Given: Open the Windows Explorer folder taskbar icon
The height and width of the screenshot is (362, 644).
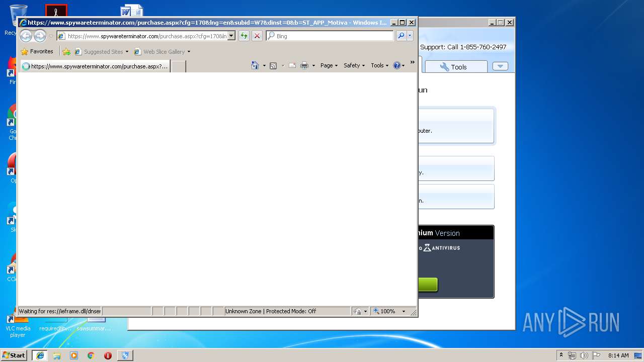Looking at the screenshot, I should (x=57, y=355).
